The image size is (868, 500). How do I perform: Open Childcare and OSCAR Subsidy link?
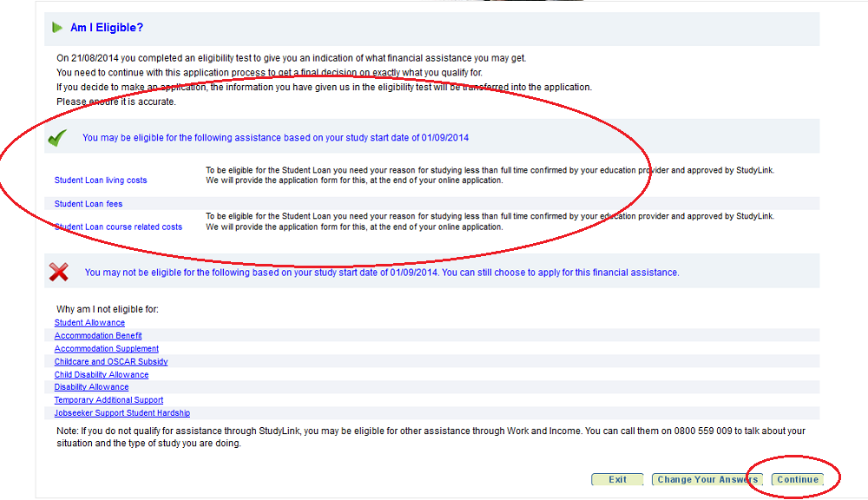coord(111,362)
